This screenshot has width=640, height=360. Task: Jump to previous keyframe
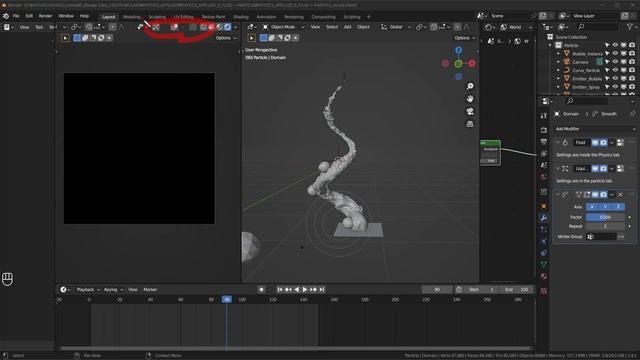tap(288, 289)
